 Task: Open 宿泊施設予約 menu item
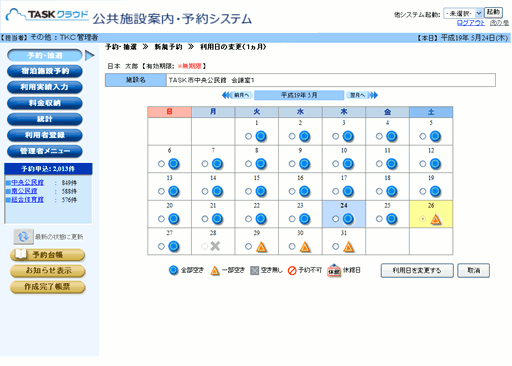pos(45,71)
